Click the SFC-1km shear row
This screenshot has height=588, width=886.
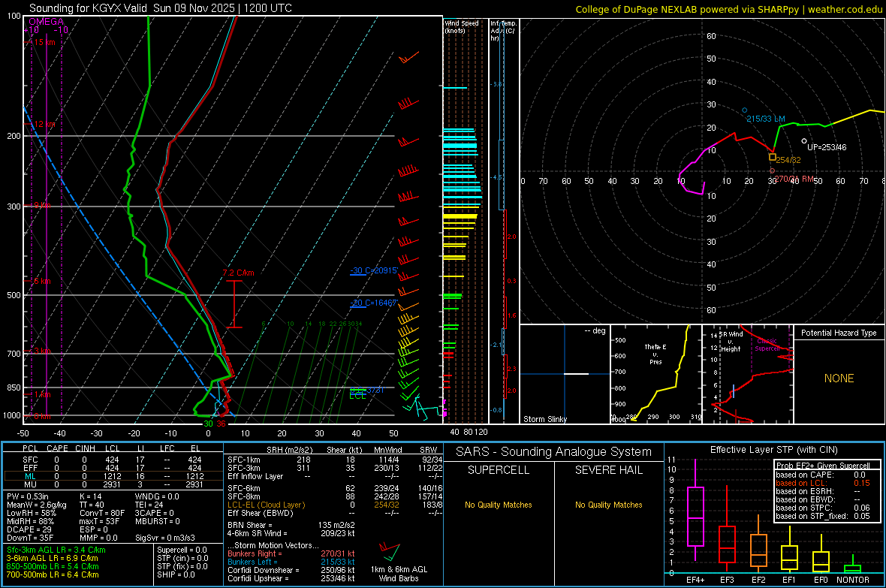[335, 460]
